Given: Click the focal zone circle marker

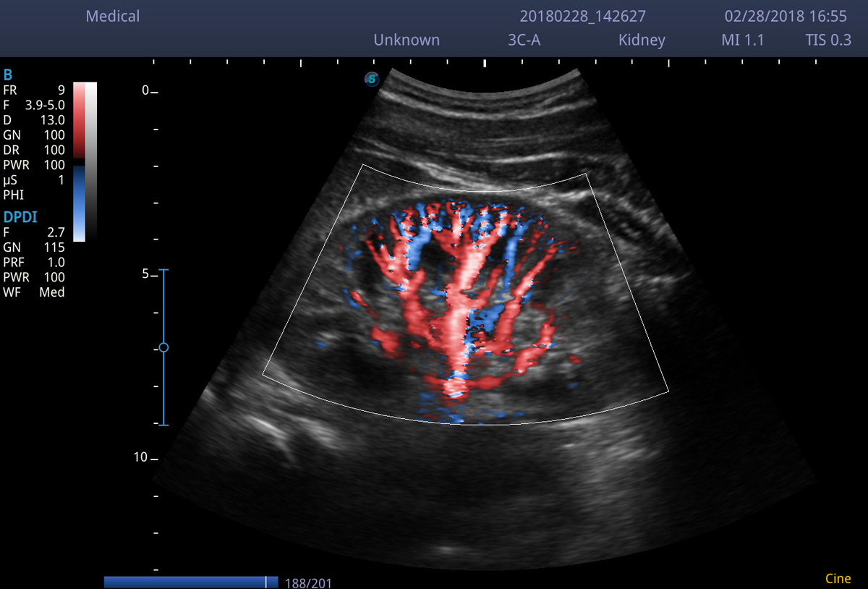Looking at the screenshot, I should coord(163,348).
